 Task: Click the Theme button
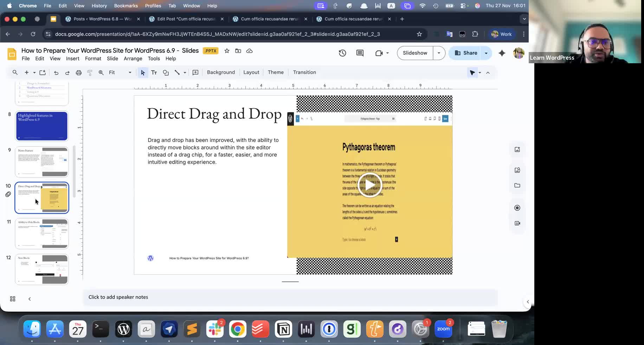click(276, 72)
